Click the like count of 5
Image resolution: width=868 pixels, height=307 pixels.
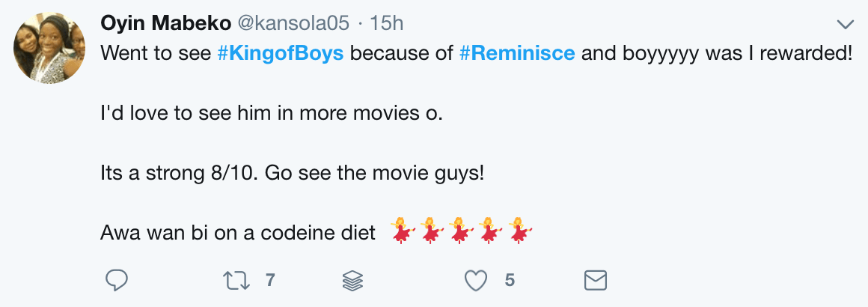510,281
